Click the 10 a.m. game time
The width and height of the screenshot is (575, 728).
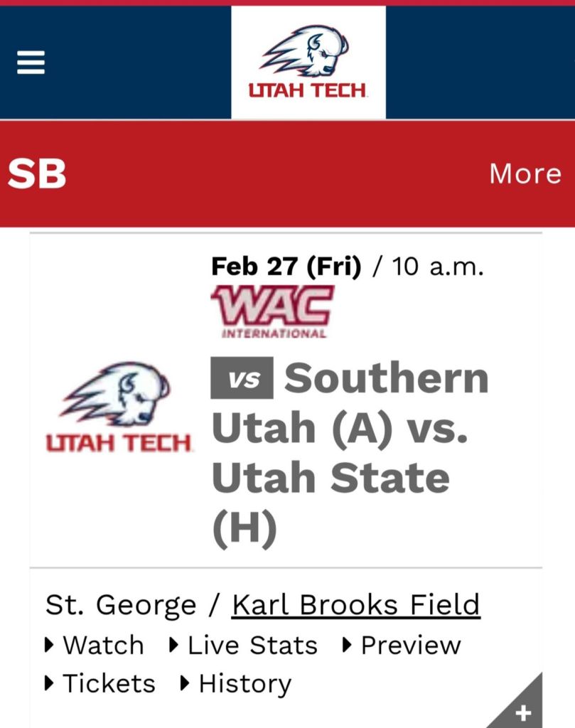(438, 267)
